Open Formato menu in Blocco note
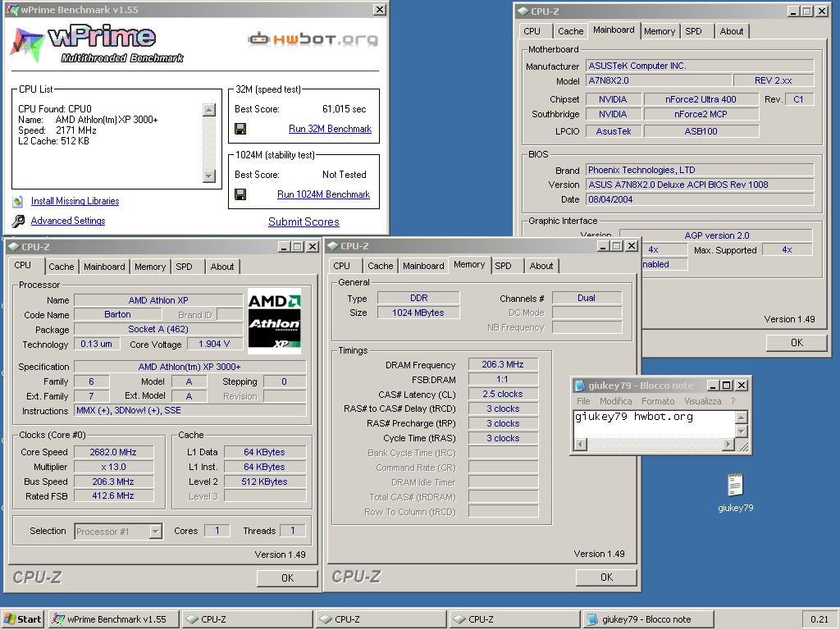840x630 pixels. [x=658, y=401]
